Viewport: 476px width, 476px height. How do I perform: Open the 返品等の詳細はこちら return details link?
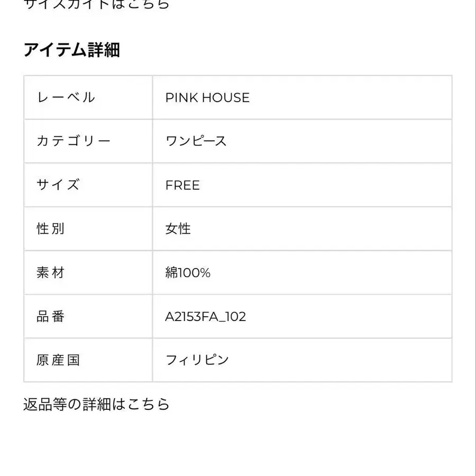(96, 404)
